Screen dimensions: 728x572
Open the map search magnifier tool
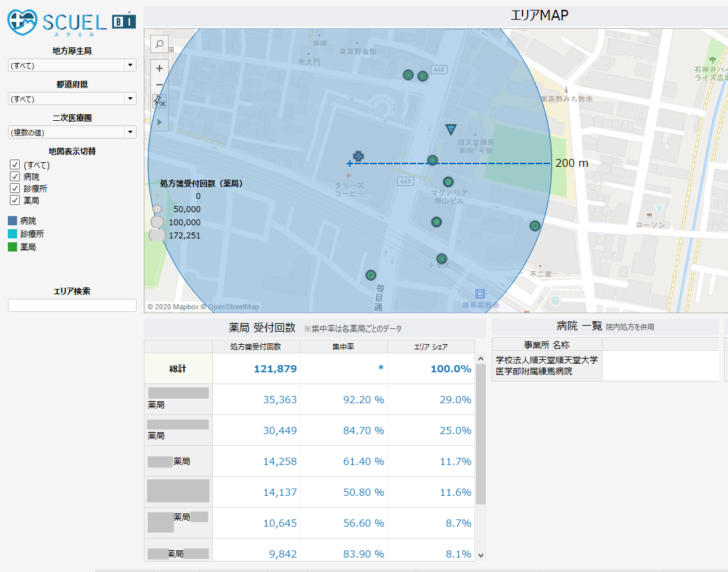[160, 44]
